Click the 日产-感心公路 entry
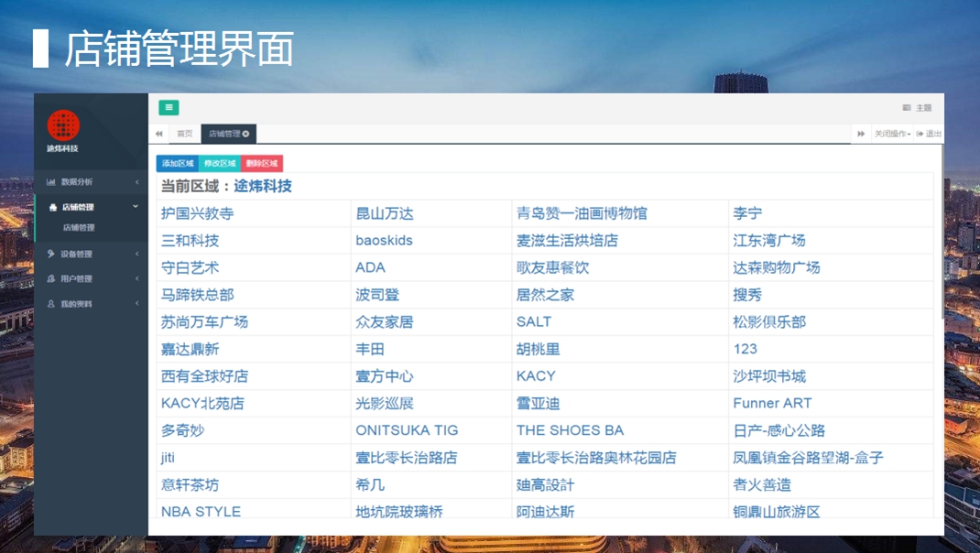 (x=779, y=430)
